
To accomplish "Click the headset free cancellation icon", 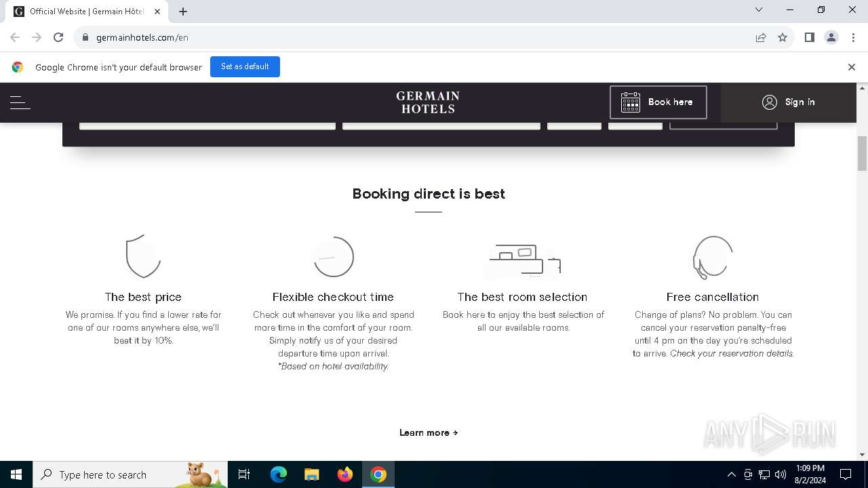I will click(x=712, y=257).
